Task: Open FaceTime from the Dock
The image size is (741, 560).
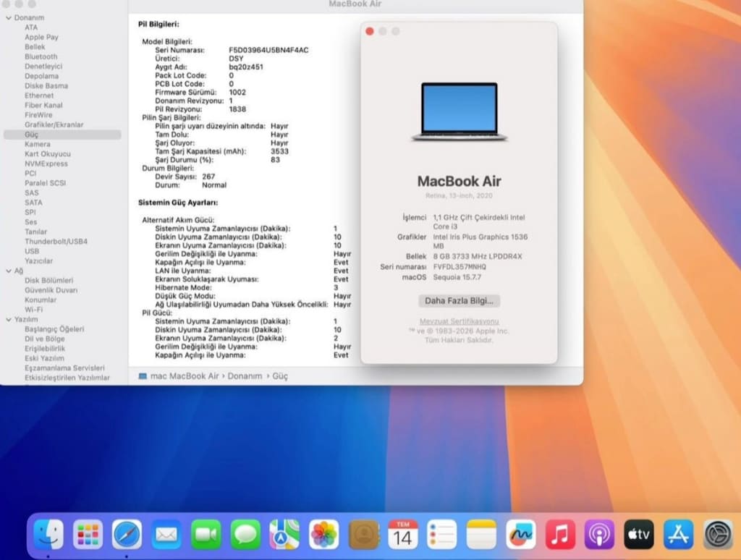Action: click(206, 535)
